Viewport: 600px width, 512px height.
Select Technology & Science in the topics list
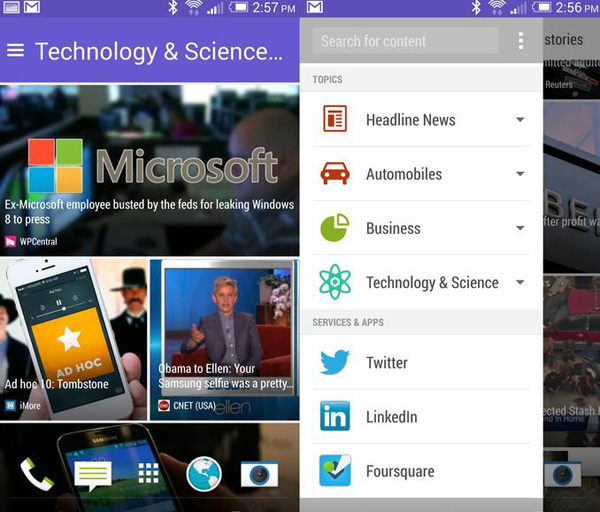point(422,282)
